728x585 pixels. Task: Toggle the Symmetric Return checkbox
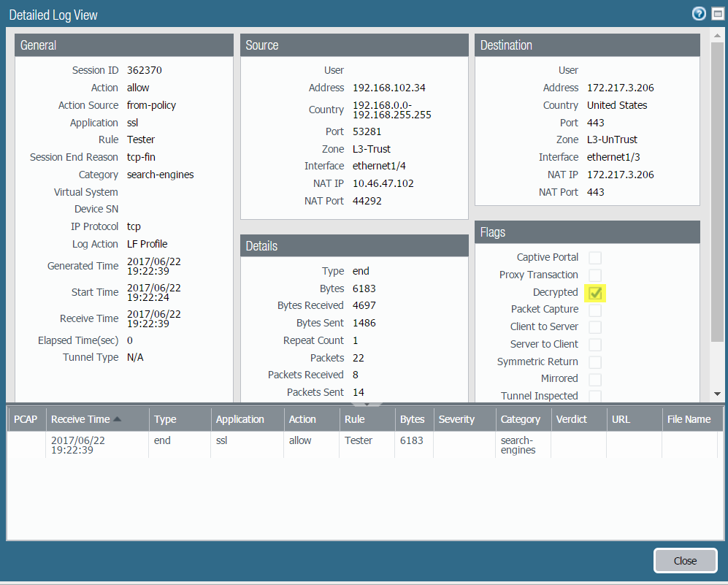coord(595,362)
